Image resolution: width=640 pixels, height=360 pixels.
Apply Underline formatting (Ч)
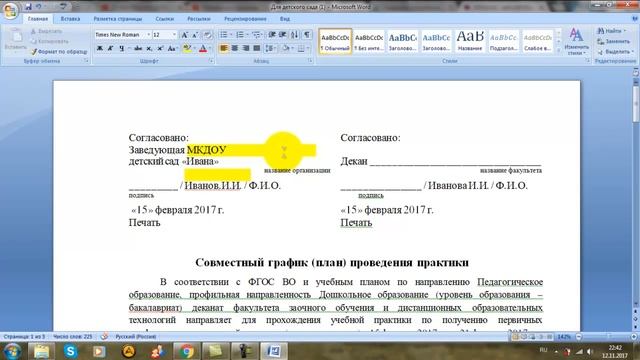pos(122,49)
